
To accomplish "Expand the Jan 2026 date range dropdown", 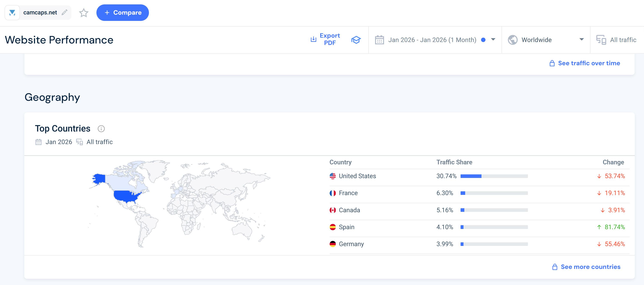I will coord(493,40).
